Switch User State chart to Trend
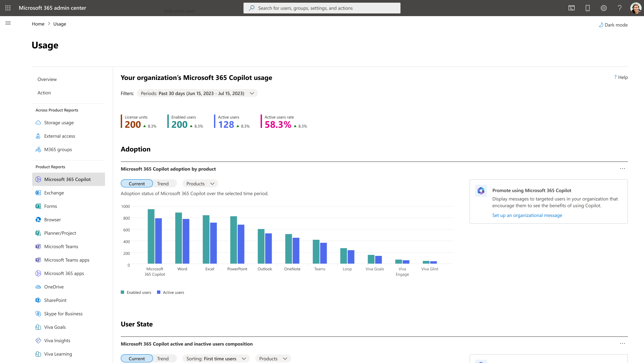644x363 pixels. pos(163,359)
